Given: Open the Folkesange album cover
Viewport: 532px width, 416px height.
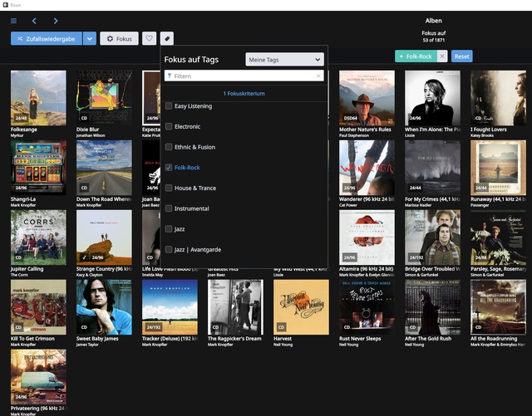Looking at the screenshot, I should point(38,98).
